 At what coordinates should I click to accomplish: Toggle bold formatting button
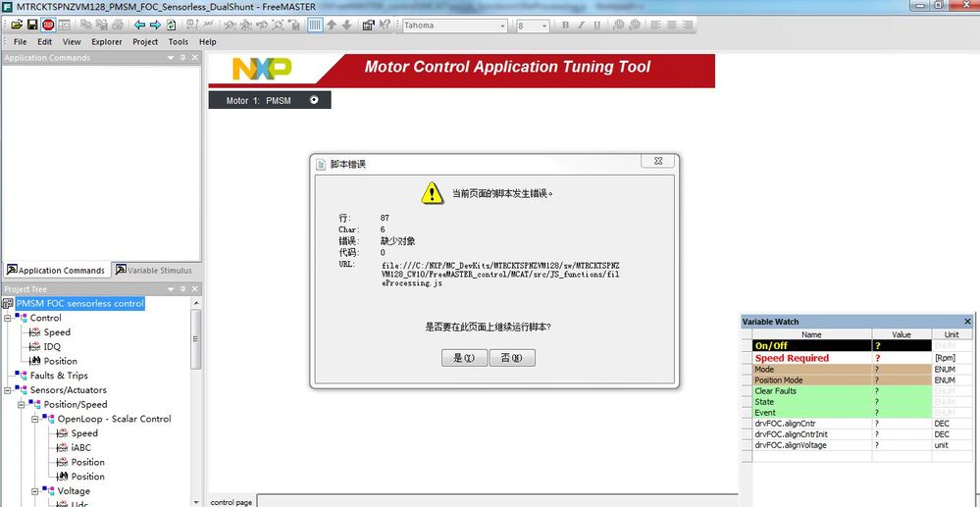[x=565, y=25]
